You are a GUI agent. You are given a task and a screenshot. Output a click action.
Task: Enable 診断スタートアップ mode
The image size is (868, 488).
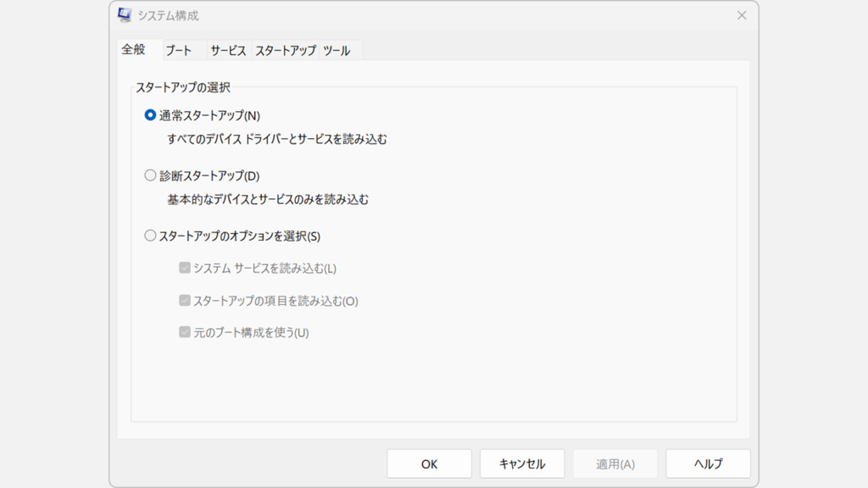point(150,175)
